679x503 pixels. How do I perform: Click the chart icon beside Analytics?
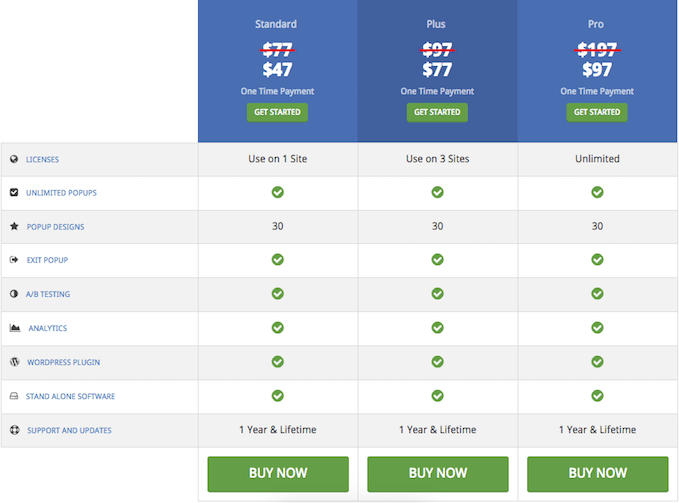click(x=15, y=328)
